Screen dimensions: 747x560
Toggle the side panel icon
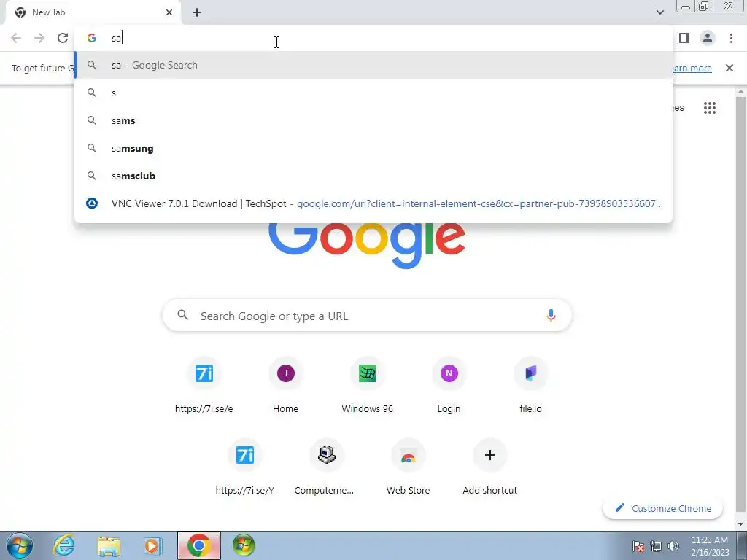[684, 38]
